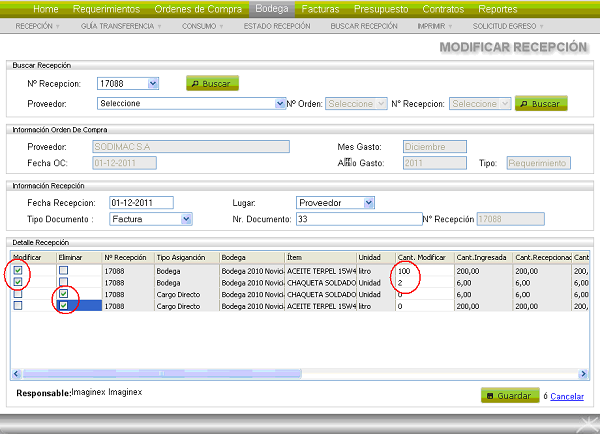Screen dimensions: 600x434
Task: Click the Cancelar link
Action: pyautogui.click(x=567, y=396)
